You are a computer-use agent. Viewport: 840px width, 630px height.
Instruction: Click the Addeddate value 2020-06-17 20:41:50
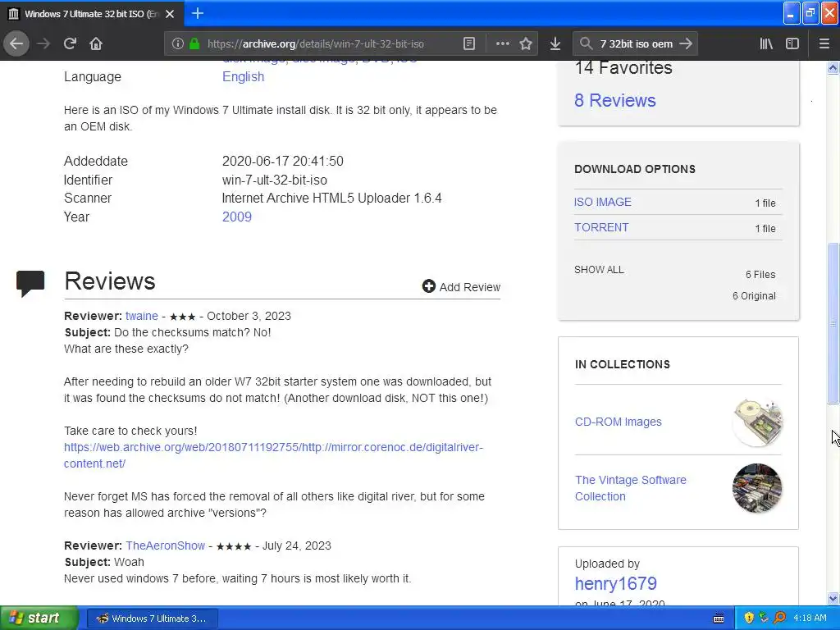click(x=282, y=161)
